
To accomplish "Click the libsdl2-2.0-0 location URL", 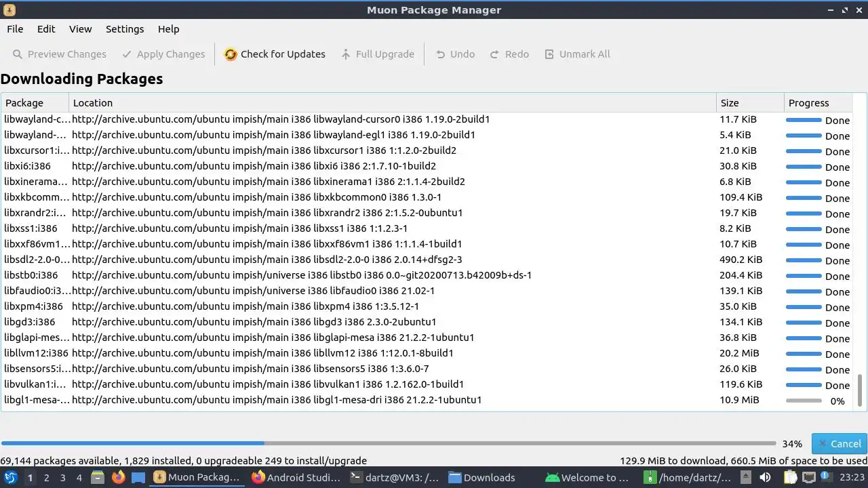I will tap(267, 260).
